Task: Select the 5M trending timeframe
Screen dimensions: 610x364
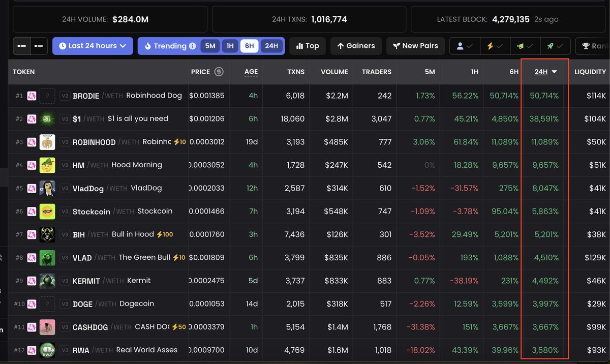Action: [x=210, y=46]
